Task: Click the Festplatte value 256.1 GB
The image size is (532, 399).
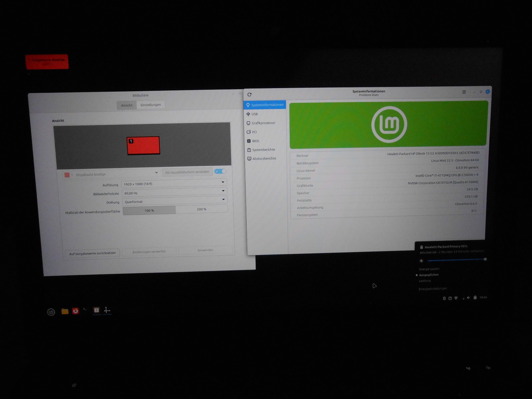Action: tap(471, 197)
